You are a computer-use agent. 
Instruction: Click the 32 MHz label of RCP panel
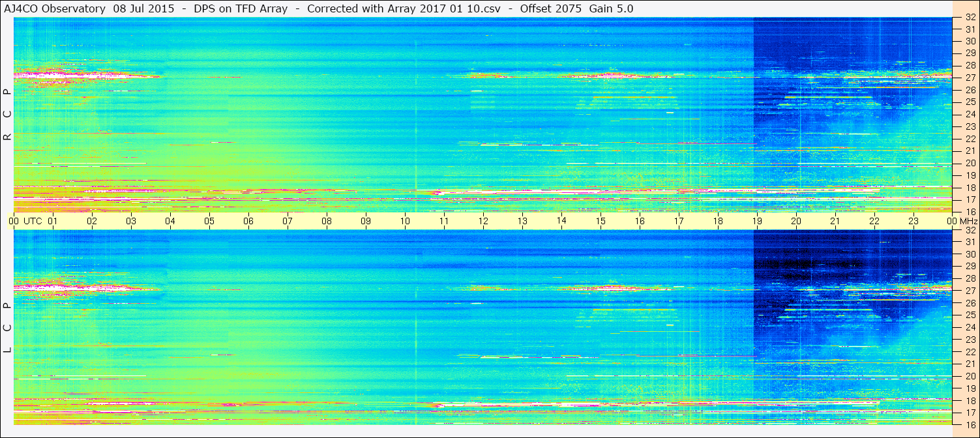click(970, 18)
